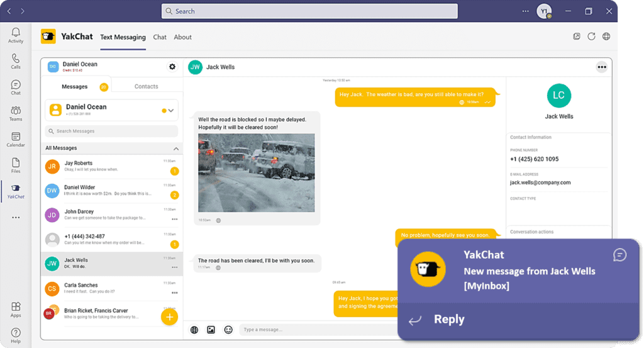Click the globe icon in message composer
The width and height of the screenshot is (644, 348).
[194, 330]
